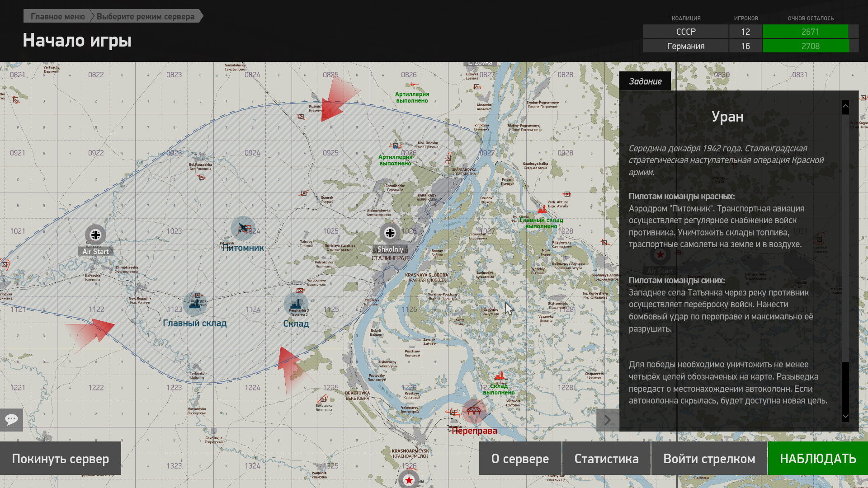Open Выберите режим сервера breadcrumb

click(x=146, y=16)
